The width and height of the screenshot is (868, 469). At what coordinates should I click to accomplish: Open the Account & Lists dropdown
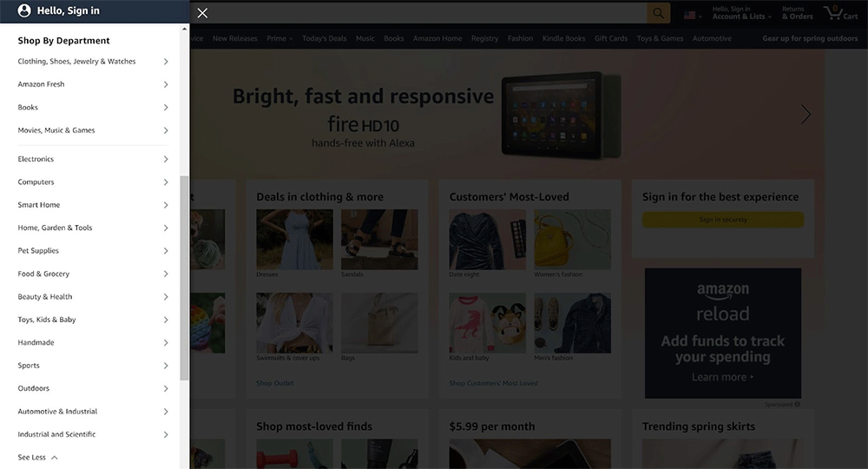740,13
